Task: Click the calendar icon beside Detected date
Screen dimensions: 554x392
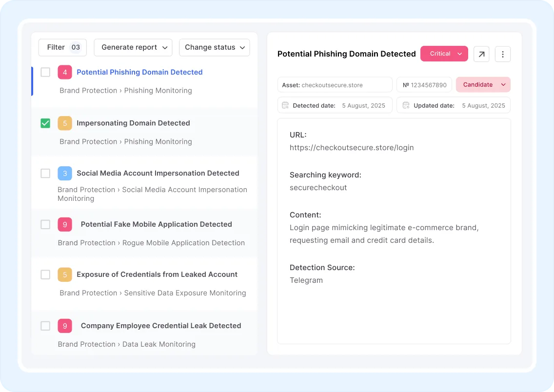Action: [285, 105]
